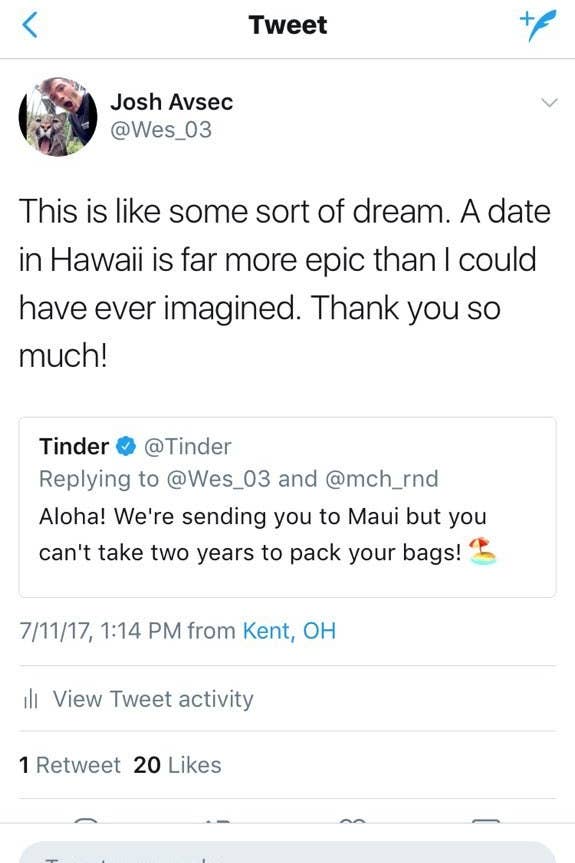Click Tinder's blue verified badge
Screen dimensions: 575x863
(126, 446)
